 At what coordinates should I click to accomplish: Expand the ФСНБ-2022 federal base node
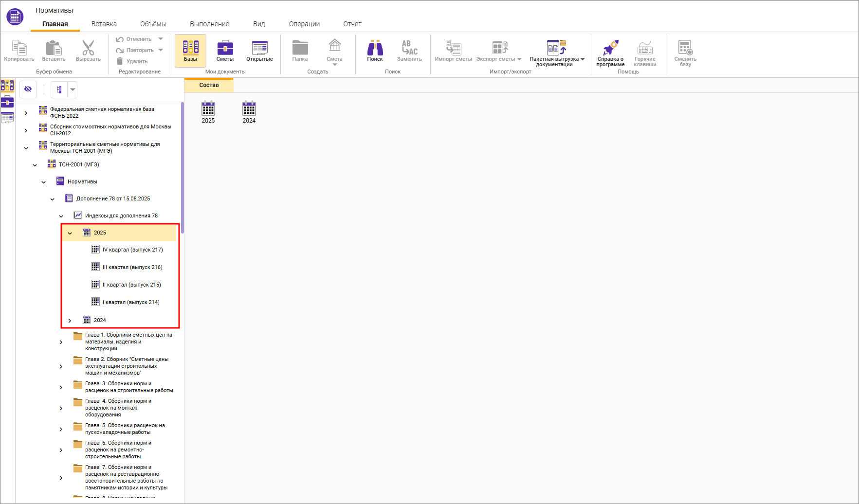(x=26, y=113)
